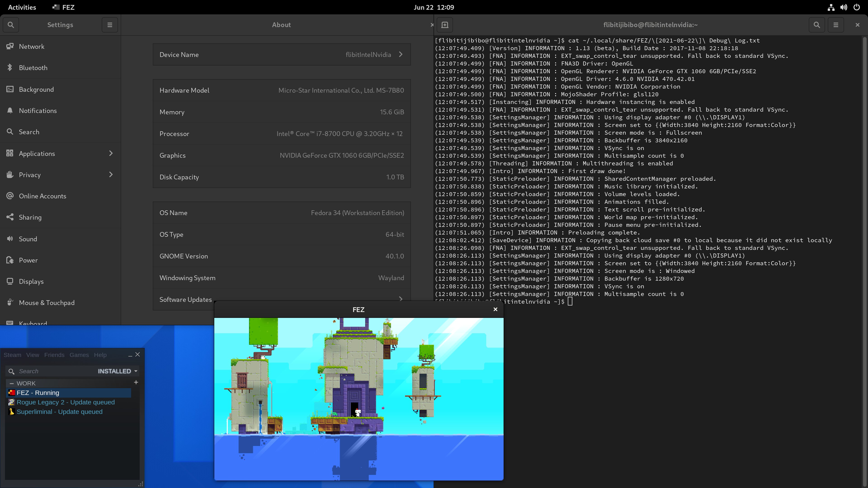
Task: Click FEZ app menu in top bar
Action: 64,7
